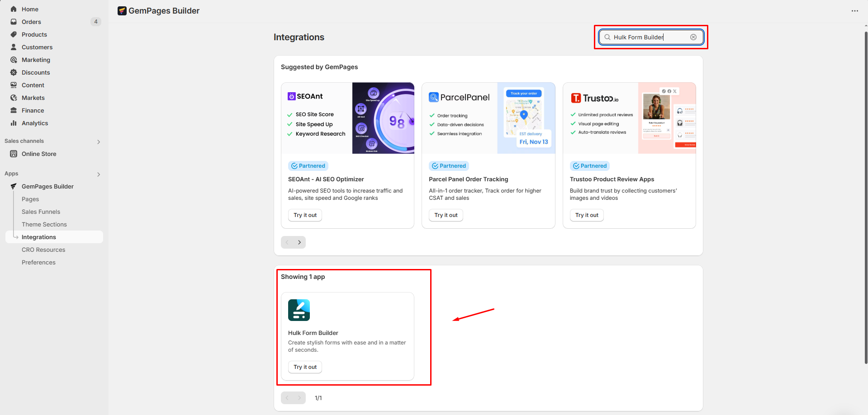Viewport: 868px width, 415px height.
Task: Click the Marketing icon in sidebar
Action: click(14, 60)
